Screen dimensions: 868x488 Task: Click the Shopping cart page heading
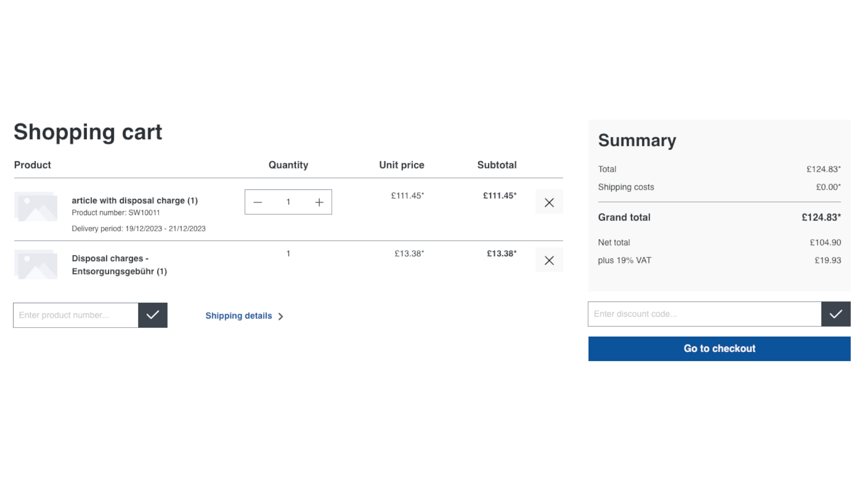88,132
